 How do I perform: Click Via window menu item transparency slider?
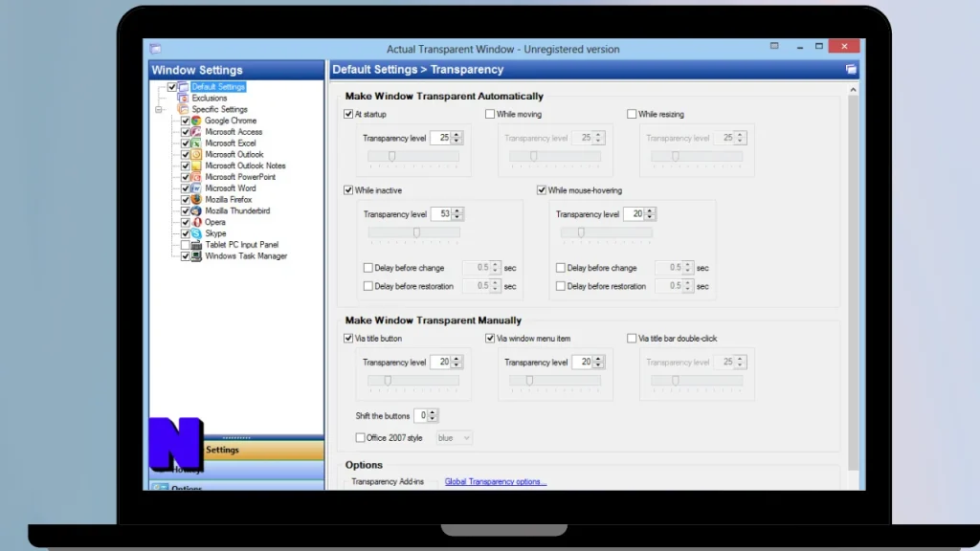(555, 381)
